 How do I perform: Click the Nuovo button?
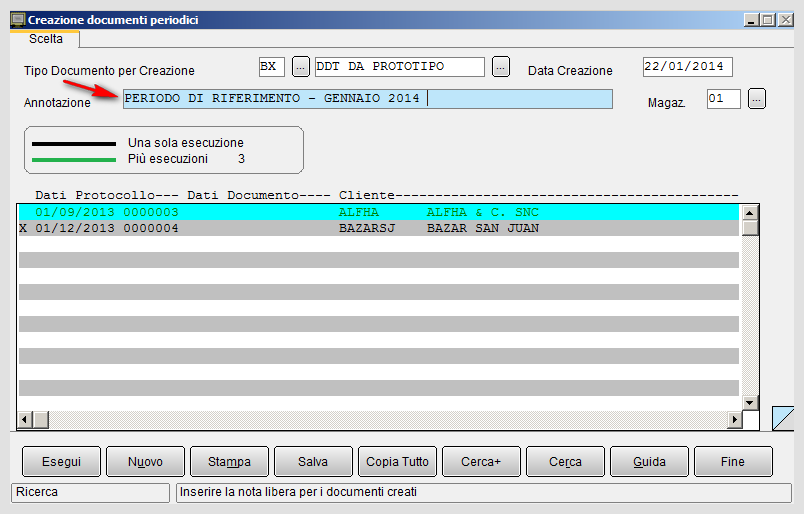145,462
